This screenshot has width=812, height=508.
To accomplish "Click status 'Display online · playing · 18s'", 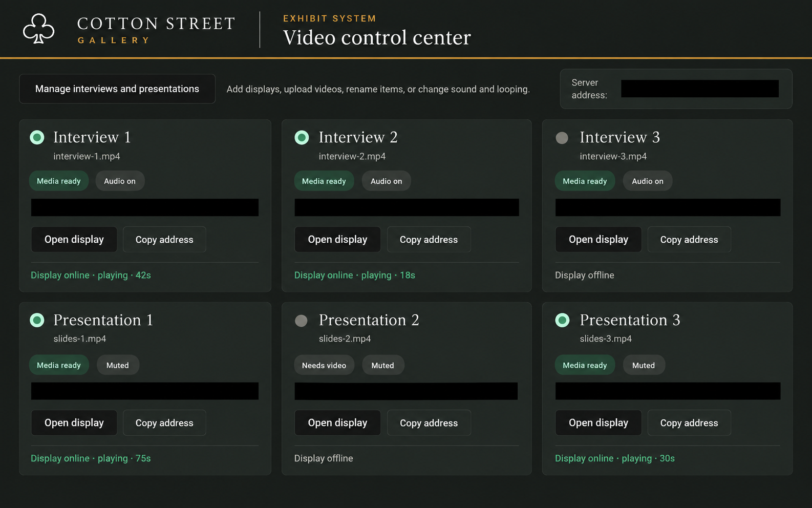I will (x=354, y=275).
